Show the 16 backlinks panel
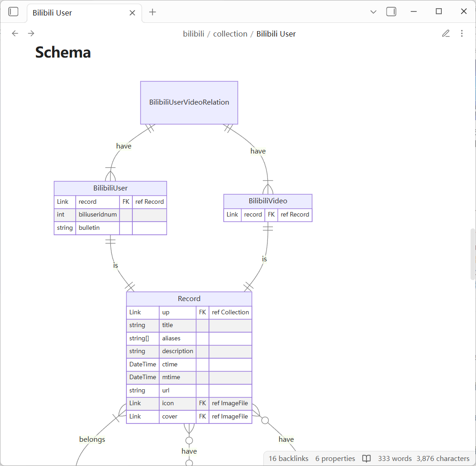This screenshot has height=466, width=476. (288, 458)
